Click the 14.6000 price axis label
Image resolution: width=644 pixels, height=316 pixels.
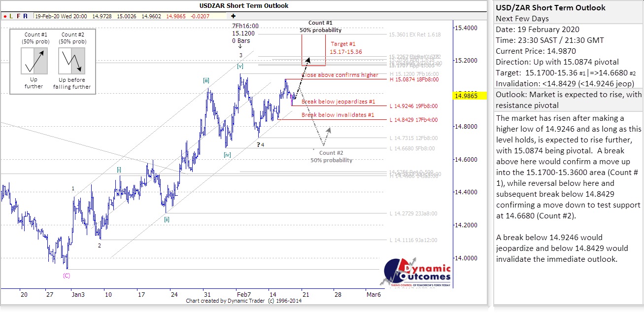(466, 159)
